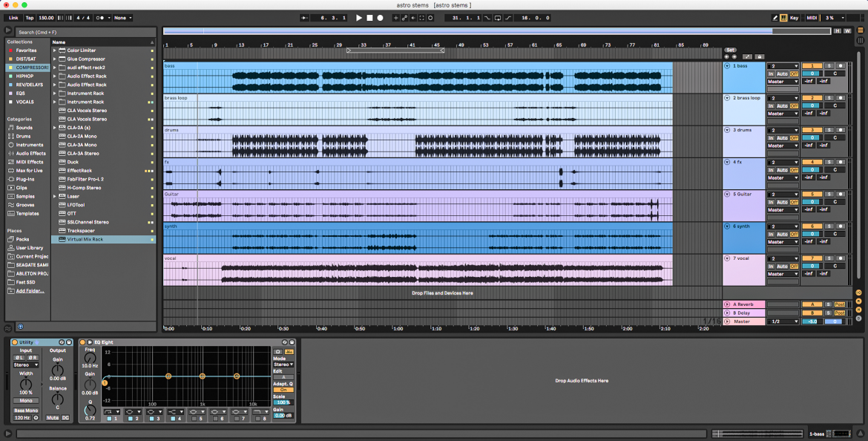Screen dimensions: 868x441
Task: Click the lock envelopes icon
Action: pyautogui.click(x=760, y=56)
